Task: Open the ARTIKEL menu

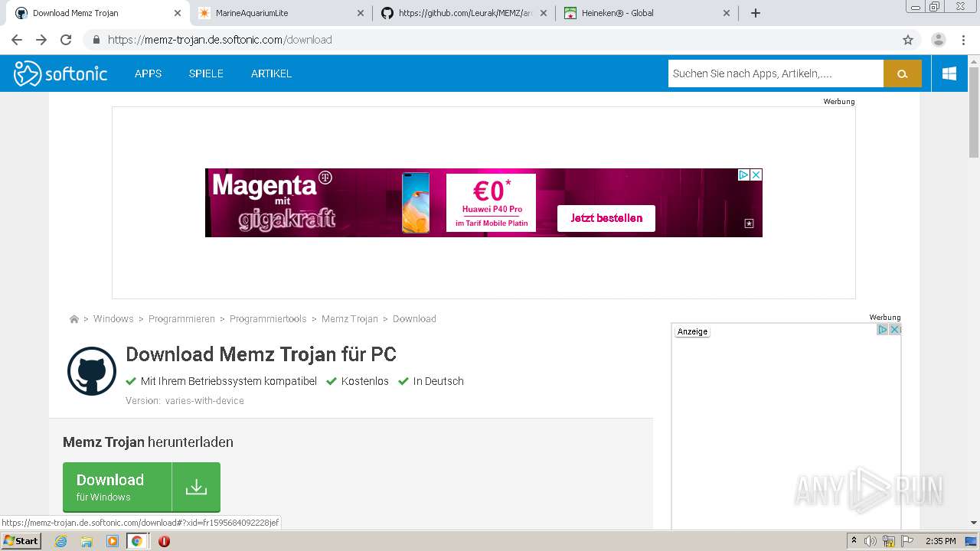Action: pyautogui.click(x=271, y=73)
